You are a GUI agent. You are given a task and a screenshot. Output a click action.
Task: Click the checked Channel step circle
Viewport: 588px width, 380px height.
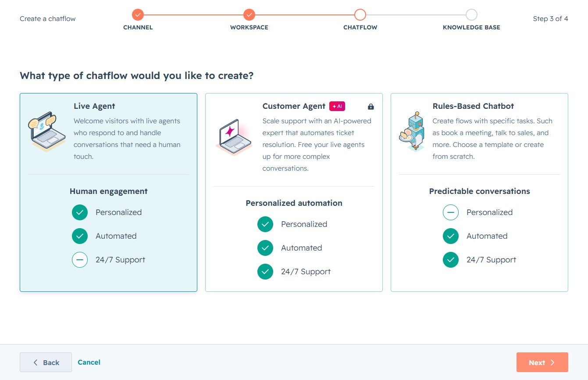click(138, 14)
